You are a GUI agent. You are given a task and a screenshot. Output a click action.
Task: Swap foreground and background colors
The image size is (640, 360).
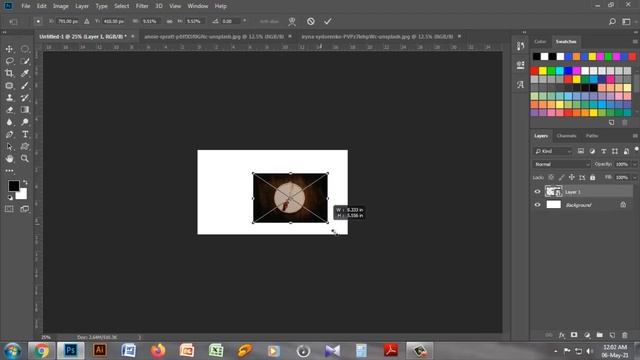point(25,182)
